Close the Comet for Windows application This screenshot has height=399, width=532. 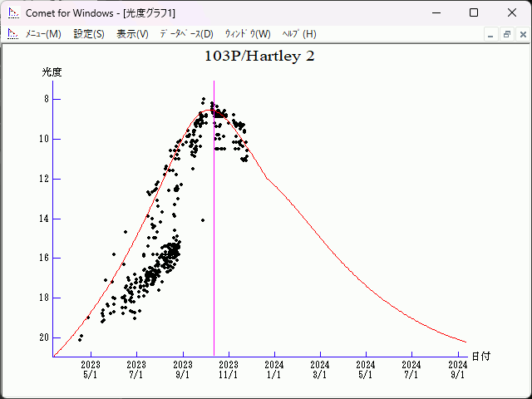512,13
